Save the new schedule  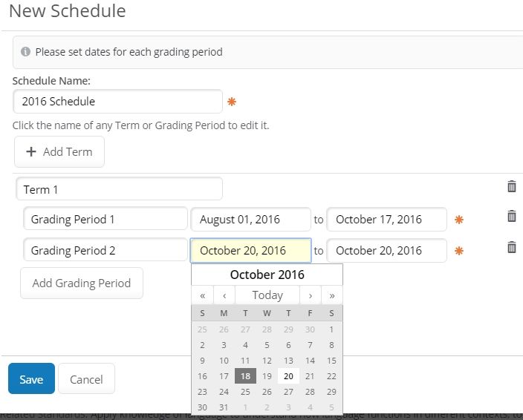(x=31, y=379)
